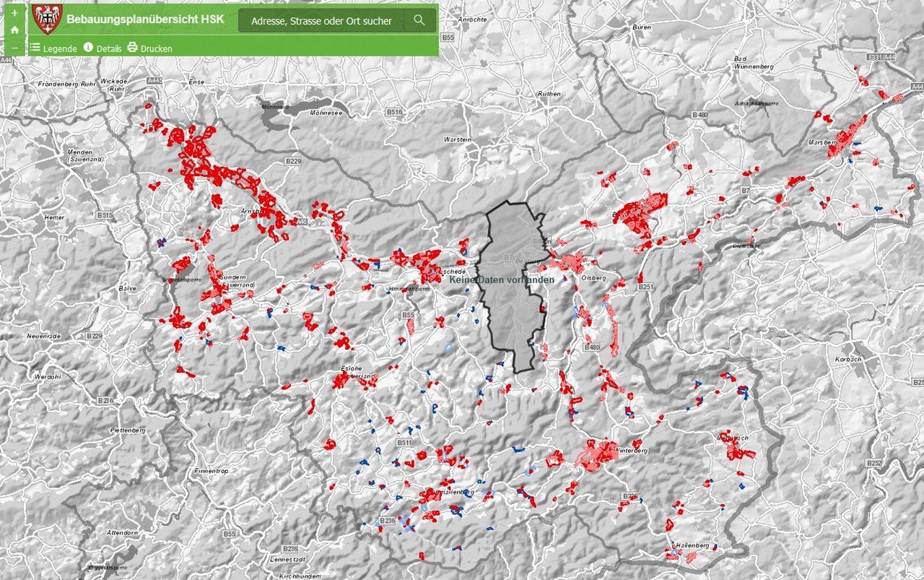924x580 pixels.
Task: Click the Legende list icon
Action: coord(35,48)
